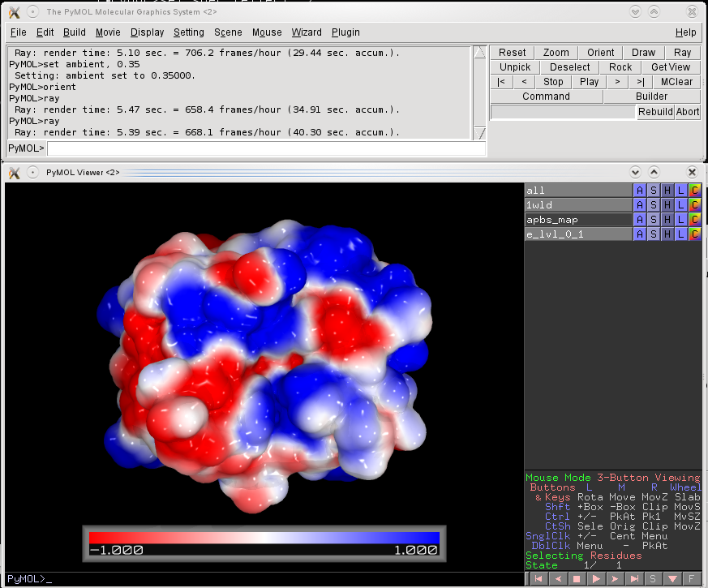Viewport: 708px width, 588px height.
Task: Open Show menu for apbs_map object
Action: click(x=654, y=220)
